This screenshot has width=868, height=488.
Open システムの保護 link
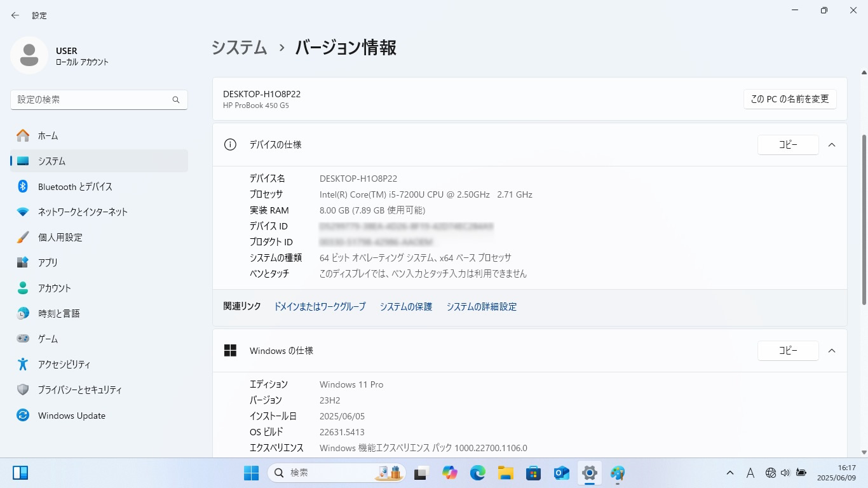406,306
